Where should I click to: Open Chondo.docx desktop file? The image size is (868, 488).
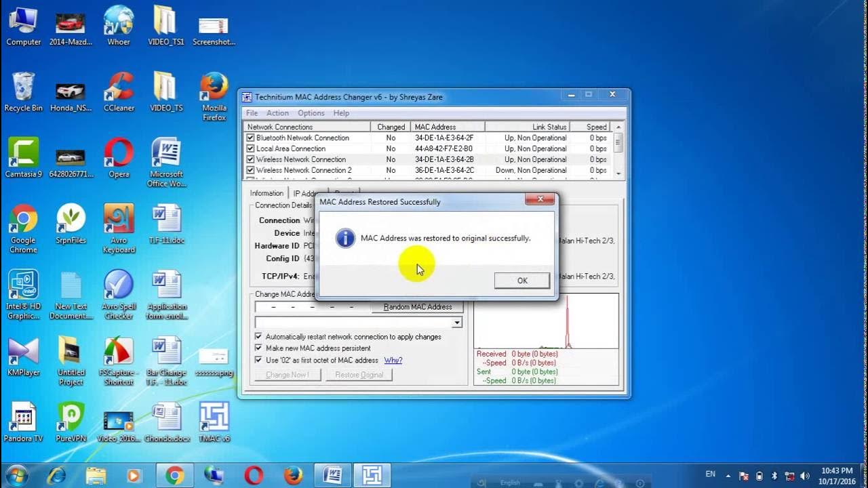point(166,423)
